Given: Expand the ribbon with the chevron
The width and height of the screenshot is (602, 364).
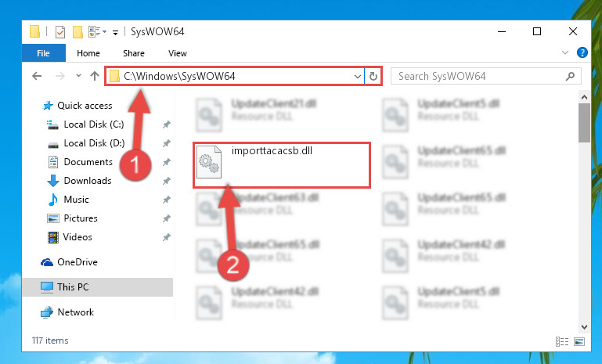Looking at the screenshot, I should pyautogui.click(x=565, y=52).
